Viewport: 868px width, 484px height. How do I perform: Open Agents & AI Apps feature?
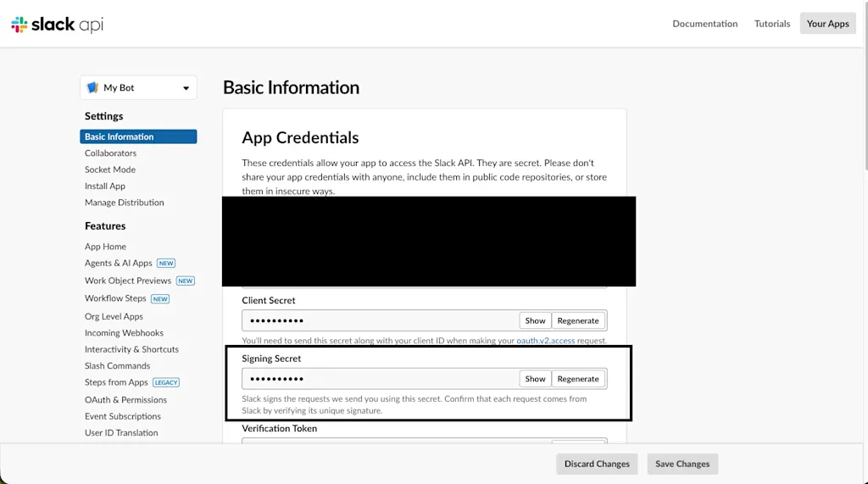[118, 263]
